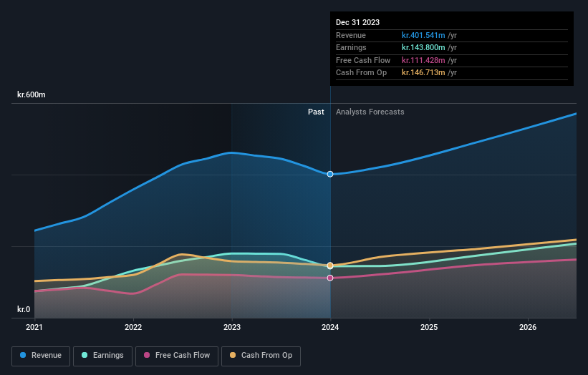This screenshot has width=588, height=375.
Task: Toggle the Cash From Op legend button
Action: pyautogui.click(x=261, y=356)
